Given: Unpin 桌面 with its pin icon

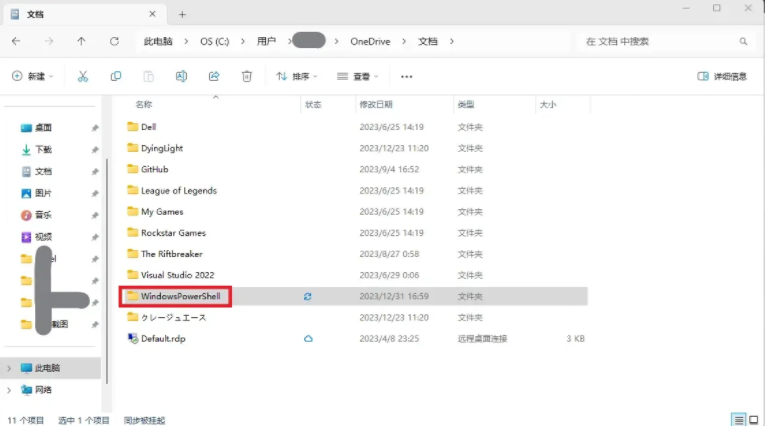Looking at the screenshot, I should click(95, 128).
